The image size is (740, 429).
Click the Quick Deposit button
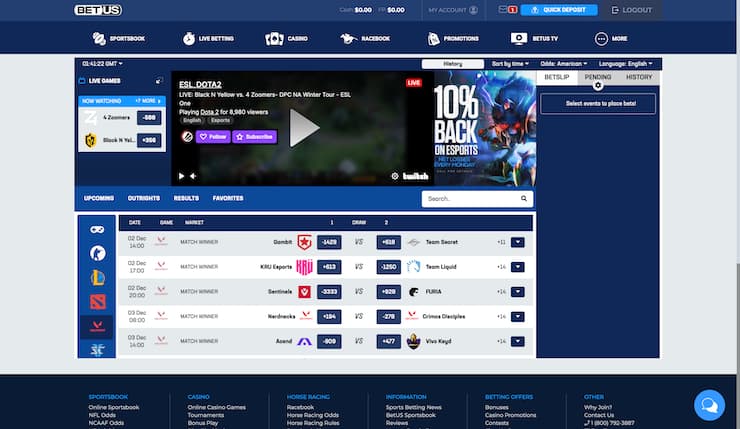pos(559,10)
